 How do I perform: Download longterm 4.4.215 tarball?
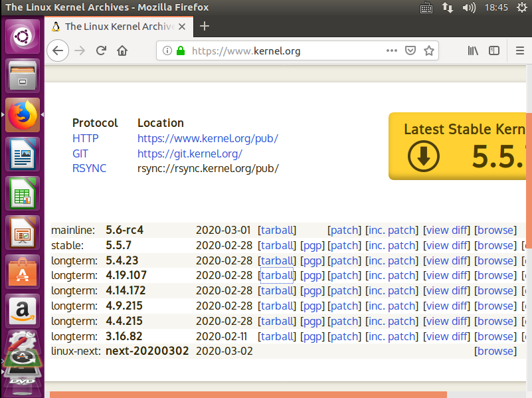tap(277, 321)
